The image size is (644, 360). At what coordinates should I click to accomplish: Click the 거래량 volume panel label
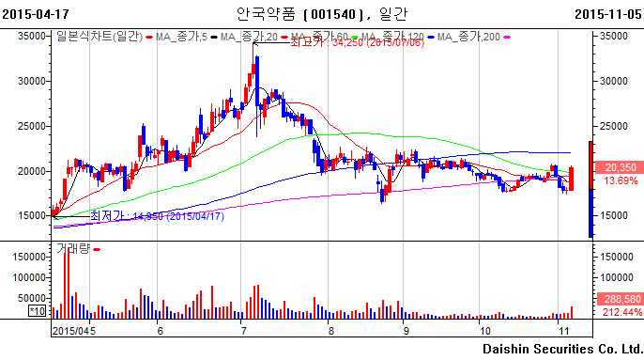[x=73, y=248]
